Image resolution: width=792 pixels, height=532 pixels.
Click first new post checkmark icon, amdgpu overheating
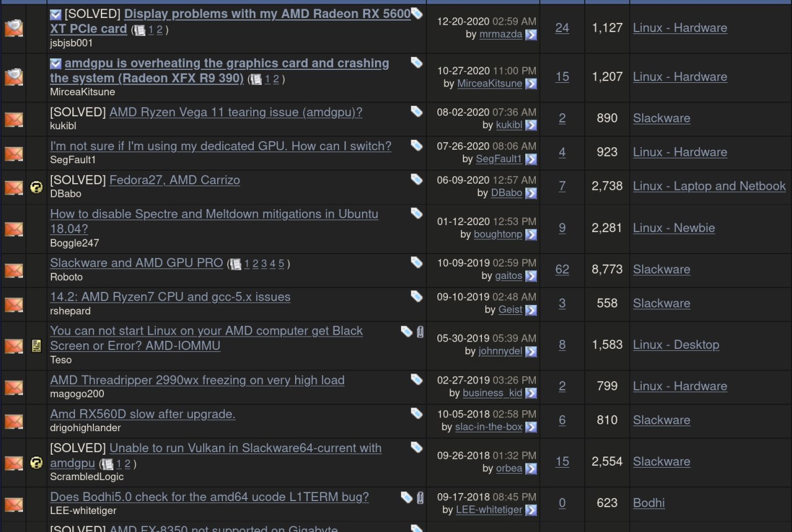click(56, 63)
